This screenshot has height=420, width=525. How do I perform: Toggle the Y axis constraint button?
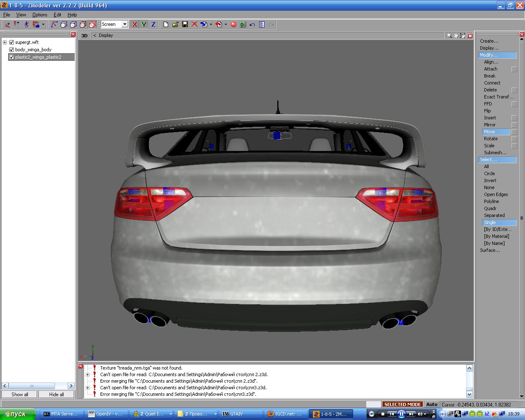[x=144, y=25]
